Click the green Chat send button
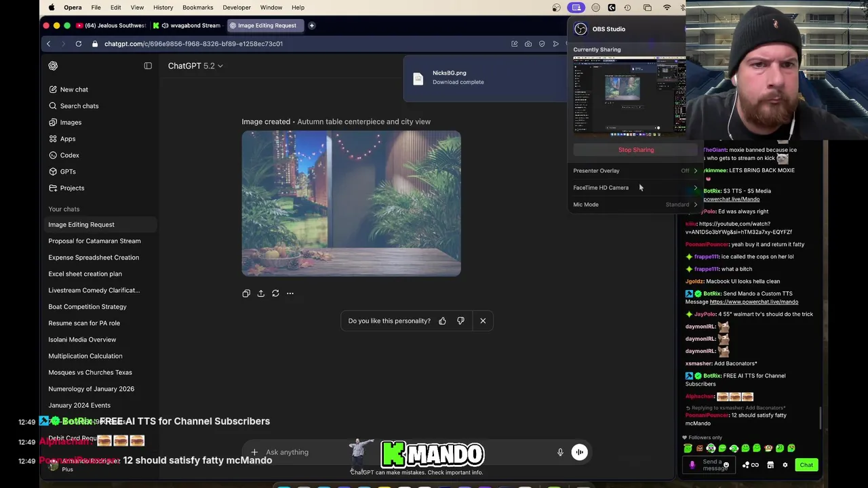Viewport: 868px width, 488px height. (x=806, y=465)
